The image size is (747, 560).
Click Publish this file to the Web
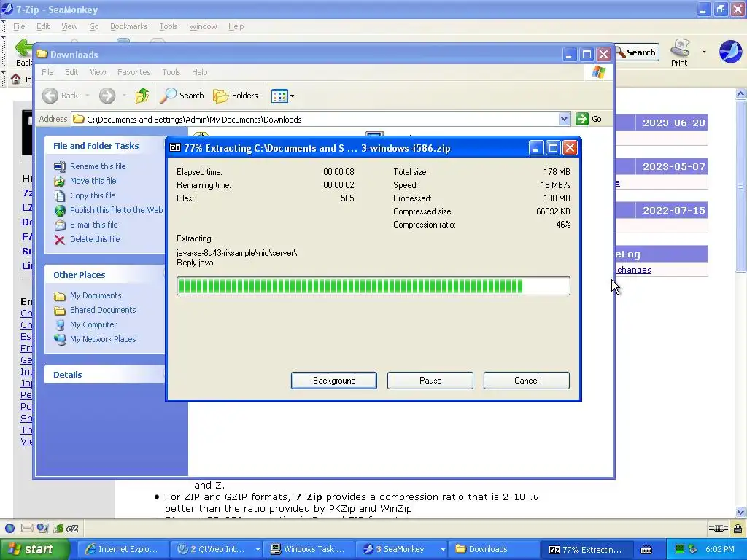click(x=116, y=210)
